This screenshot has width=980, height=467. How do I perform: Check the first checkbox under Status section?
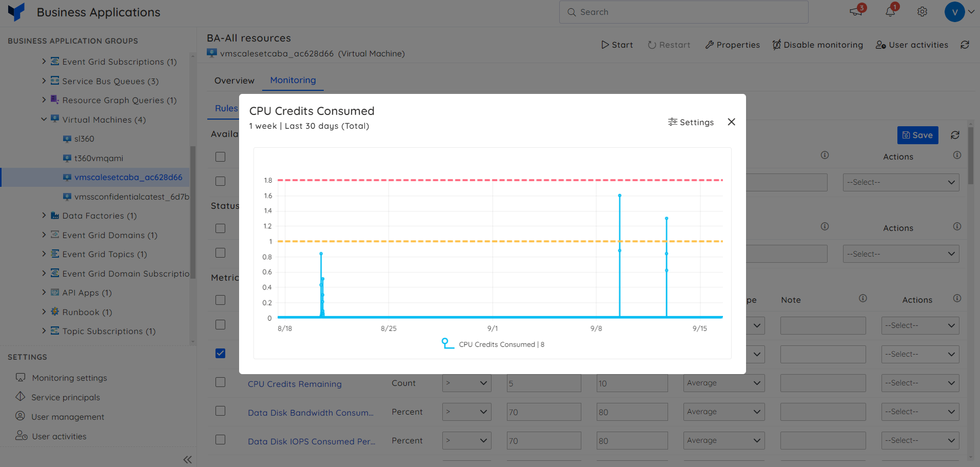click(x=220, y=228)
